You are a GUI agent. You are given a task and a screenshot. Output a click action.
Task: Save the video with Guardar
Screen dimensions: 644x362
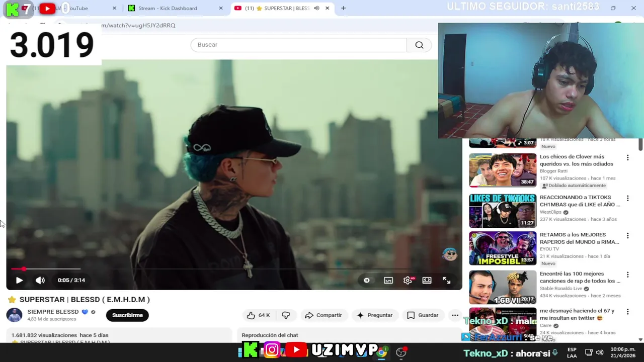click(423, 315)
